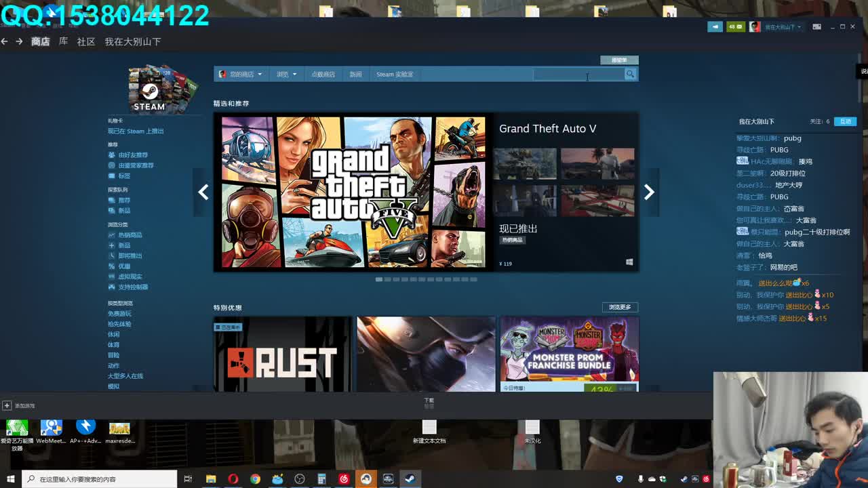Open the 商店 store tab
The width and height of the screenshot is (868, 488).
41,41
